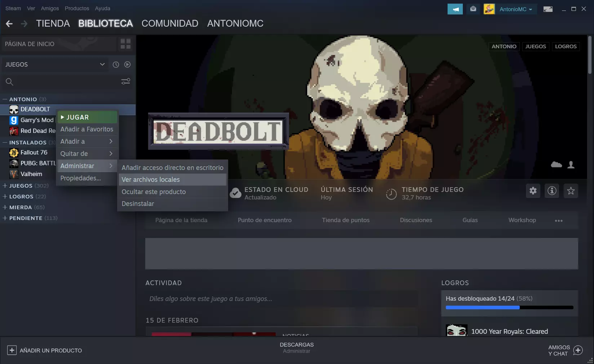594x364 pixels.
Task: Open game info button
Action: pos(552,191)
